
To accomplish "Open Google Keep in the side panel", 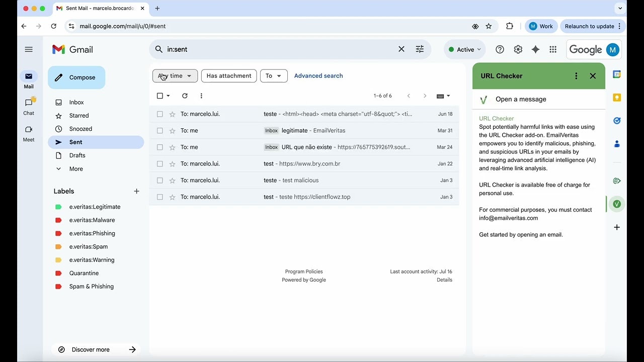I will [x=617, y=98].
